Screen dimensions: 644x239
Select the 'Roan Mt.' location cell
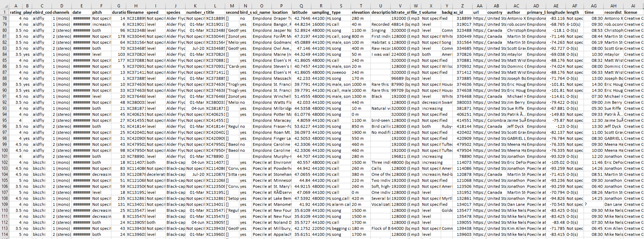[x=281, y=132]
